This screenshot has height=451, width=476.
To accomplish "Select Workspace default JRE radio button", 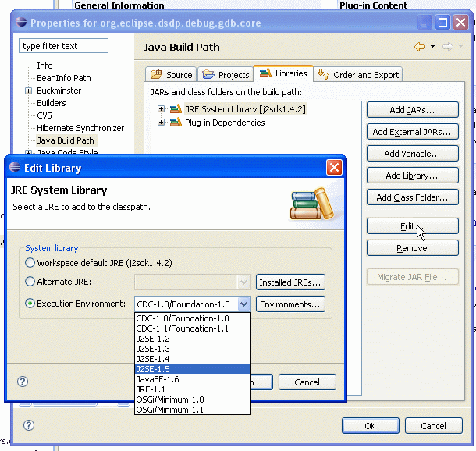I will click(30, 262).
